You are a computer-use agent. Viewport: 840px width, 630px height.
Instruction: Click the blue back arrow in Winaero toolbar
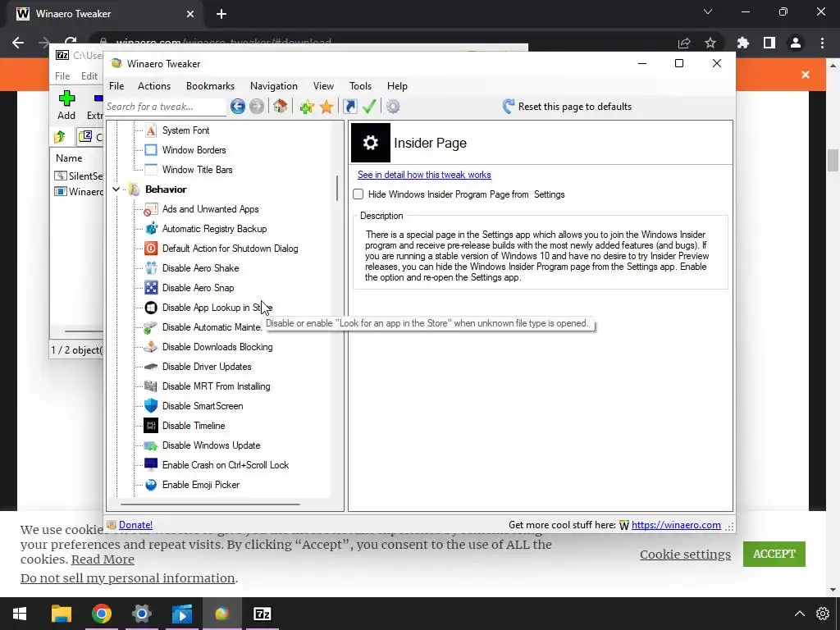[x=238, y=107]
